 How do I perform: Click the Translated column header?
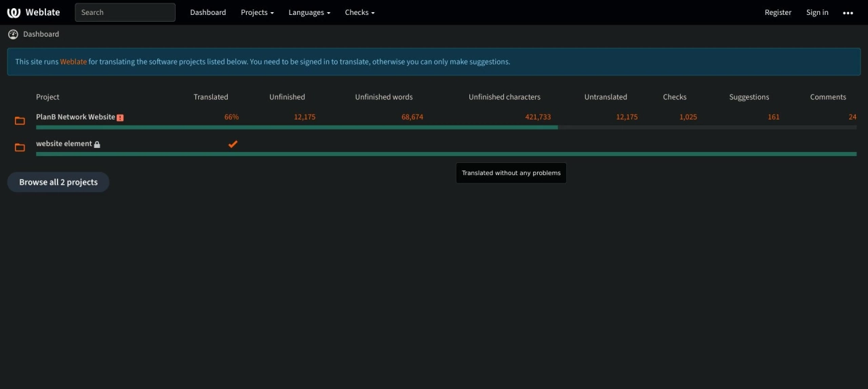click(211, 97)
